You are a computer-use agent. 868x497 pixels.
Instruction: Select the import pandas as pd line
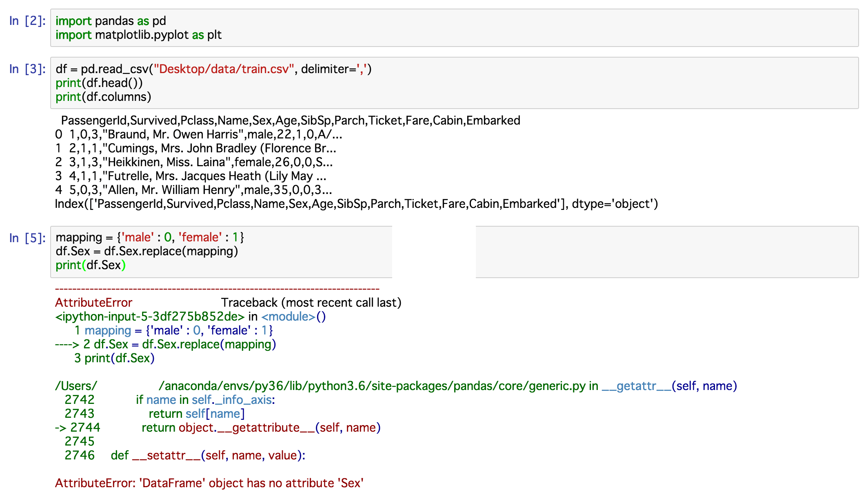(110, 21)
